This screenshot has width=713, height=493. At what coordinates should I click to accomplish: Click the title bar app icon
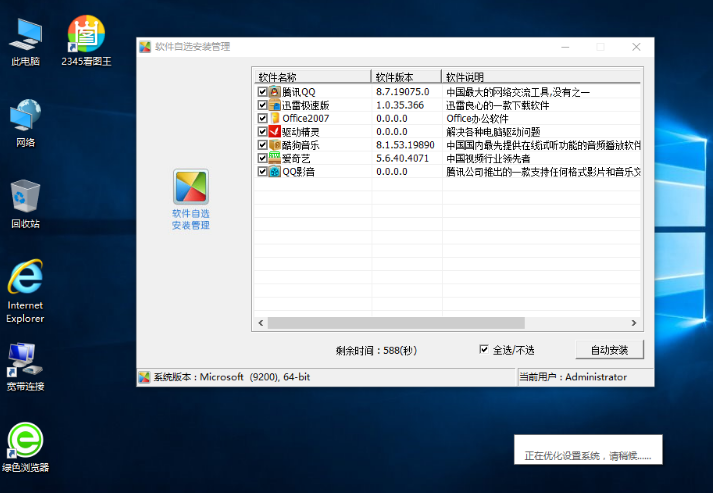pos(145,47)
